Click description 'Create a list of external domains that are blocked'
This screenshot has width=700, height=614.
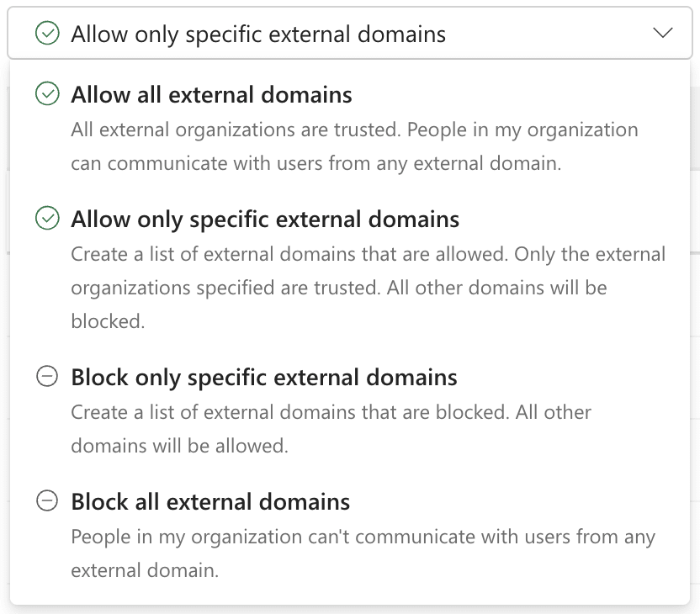[x=290, y=412]
